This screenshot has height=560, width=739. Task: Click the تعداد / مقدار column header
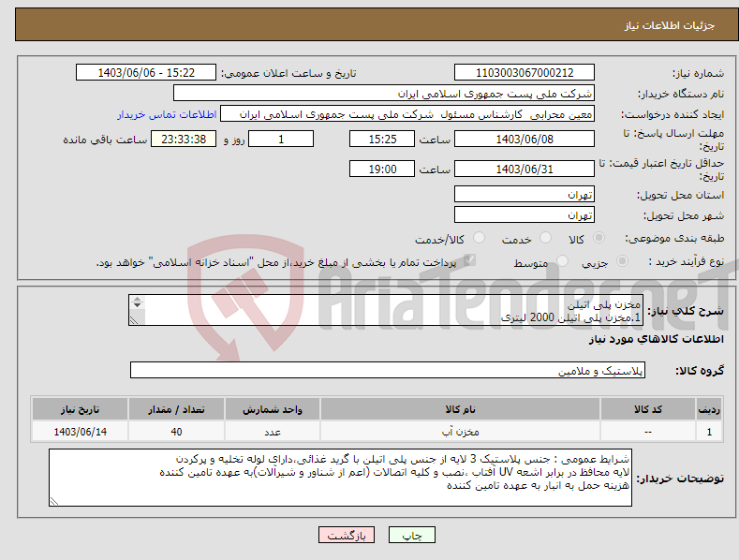click(176, 409)
